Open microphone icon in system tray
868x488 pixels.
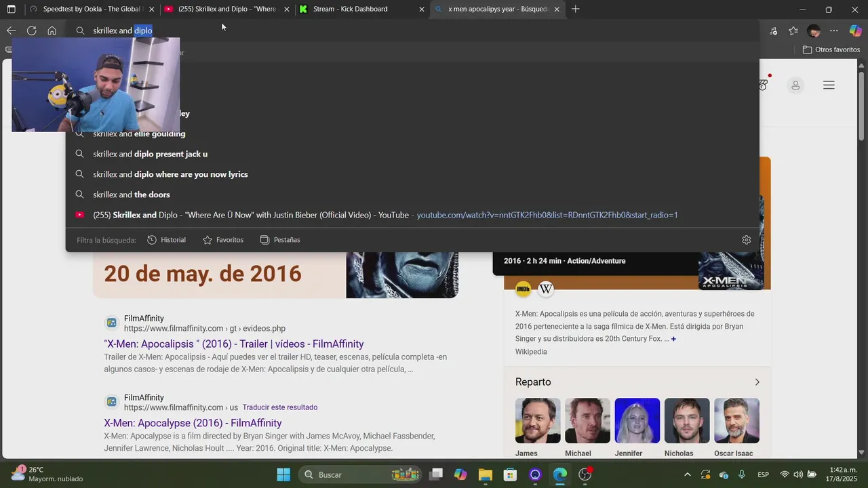pos(742,474)
